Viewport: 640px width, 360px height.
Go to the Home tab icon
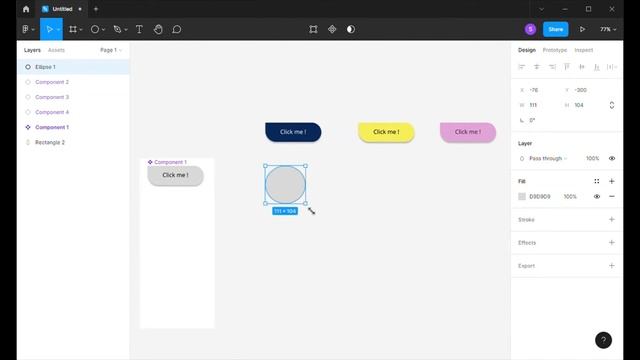click(x=26, y=9)
